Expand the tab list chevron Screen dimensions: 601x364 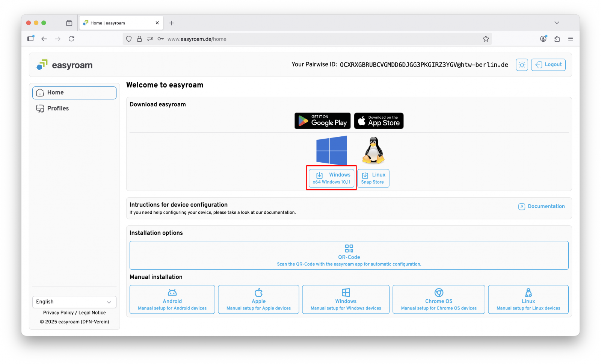click(557, 23)
